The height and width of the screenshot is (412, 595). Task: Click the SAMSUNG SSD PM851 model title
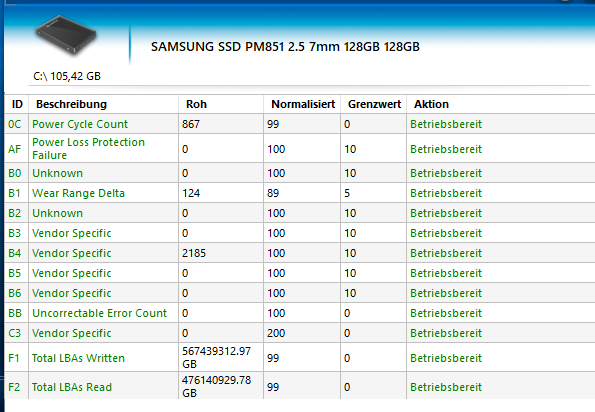point(285,47)
